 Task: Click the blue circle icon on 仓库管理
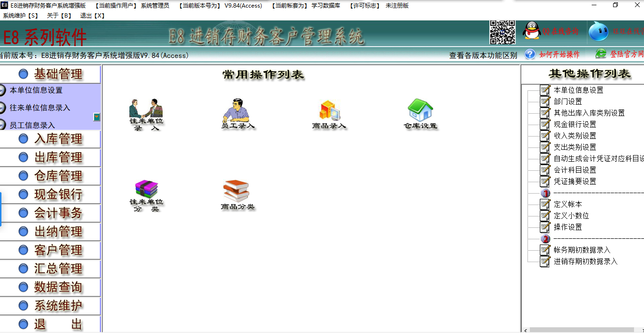pyautogui.click(x=23, y=176)
